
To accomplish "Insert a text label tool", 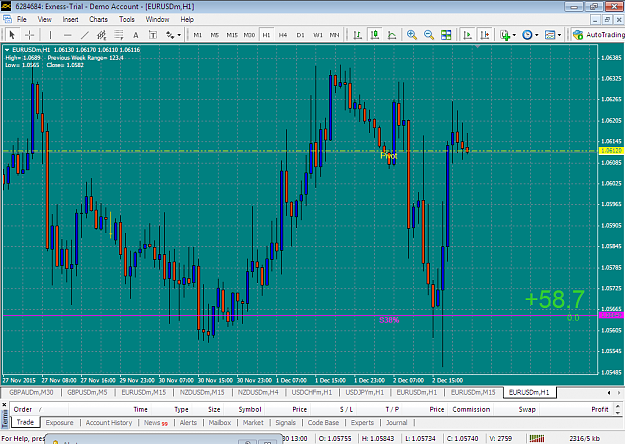I will (x=153, y=35).
